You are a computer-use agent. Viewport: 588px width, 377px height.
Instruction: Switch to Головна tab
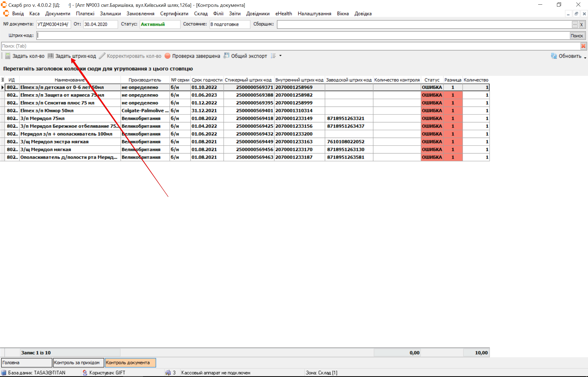click(x=26, y=363)
